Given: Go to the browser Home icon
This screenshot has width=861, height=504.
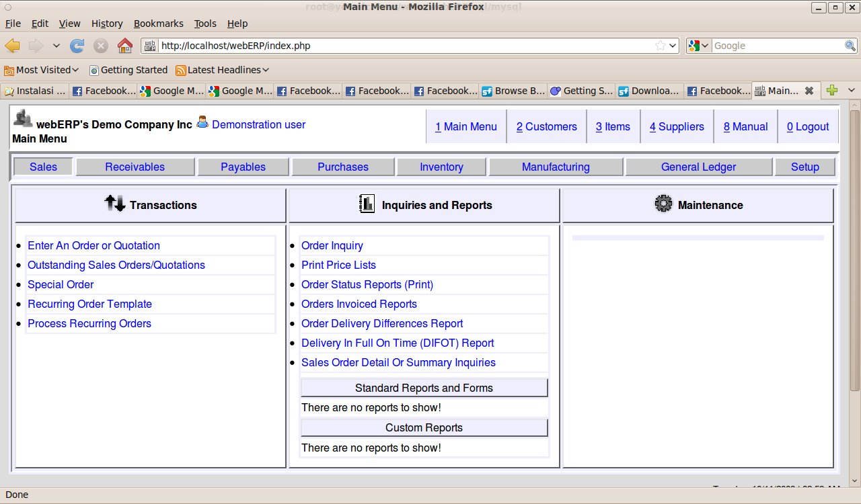Looking at the screenshot, I should 124,46.
